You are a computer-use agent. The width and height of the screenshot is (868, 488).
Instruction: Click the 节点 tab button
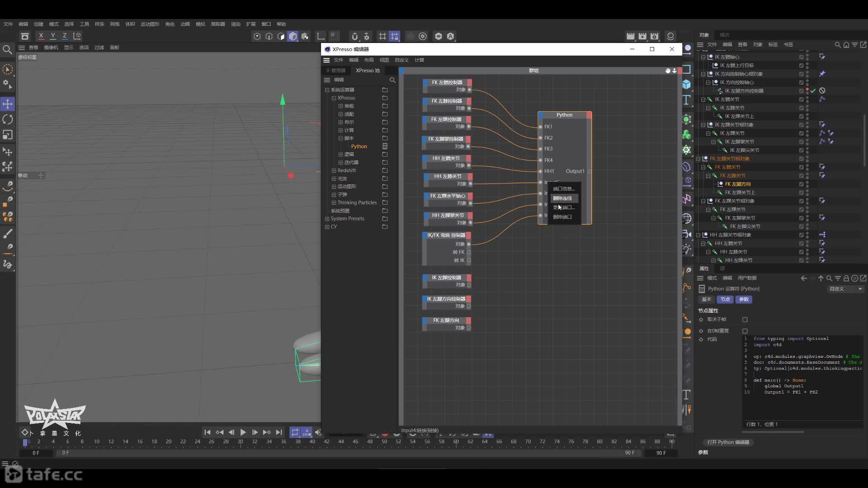[x=725, y=300]
